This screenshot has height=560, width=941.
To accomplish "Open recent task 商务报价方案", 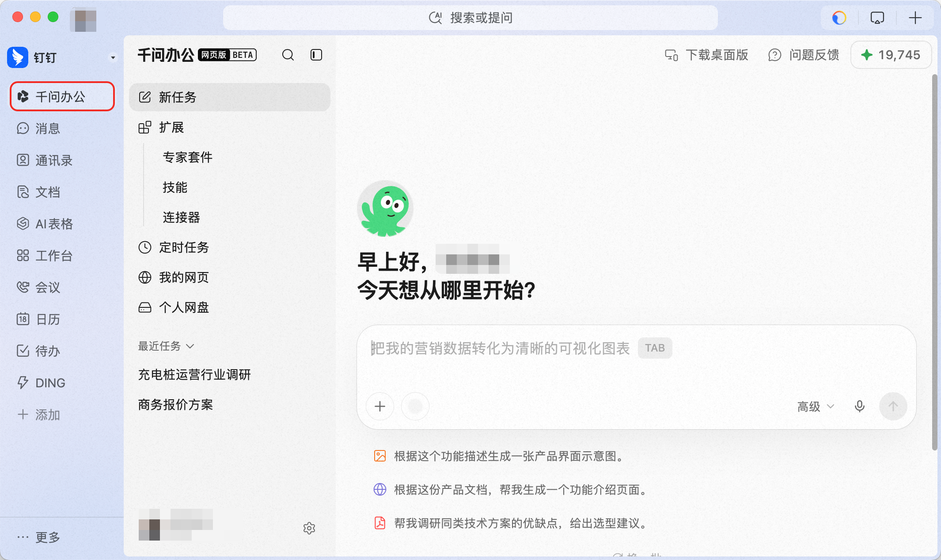I will (175, 405).
